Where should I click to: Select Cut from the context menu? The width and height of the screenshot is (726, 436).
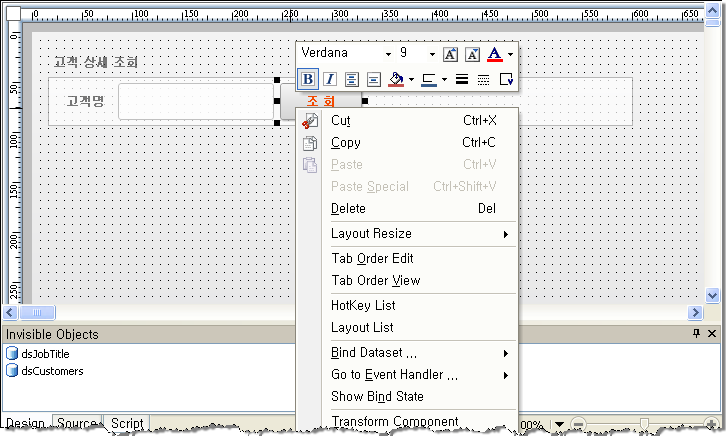[341, 120]
